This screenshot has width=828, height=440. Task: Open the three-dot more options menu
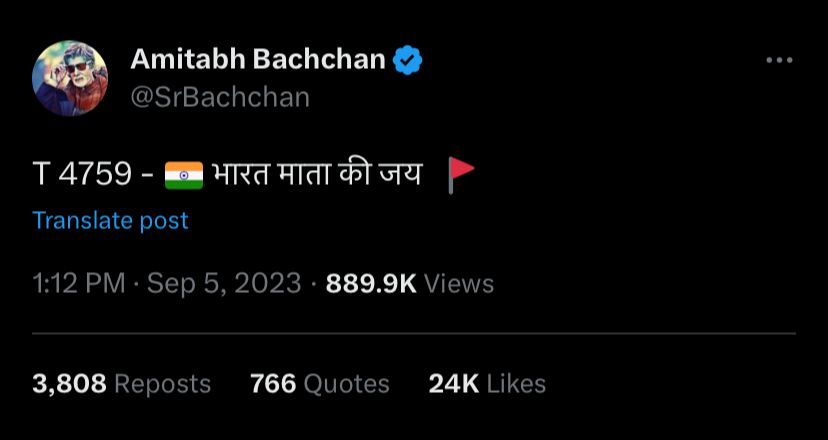coord(779,60)
